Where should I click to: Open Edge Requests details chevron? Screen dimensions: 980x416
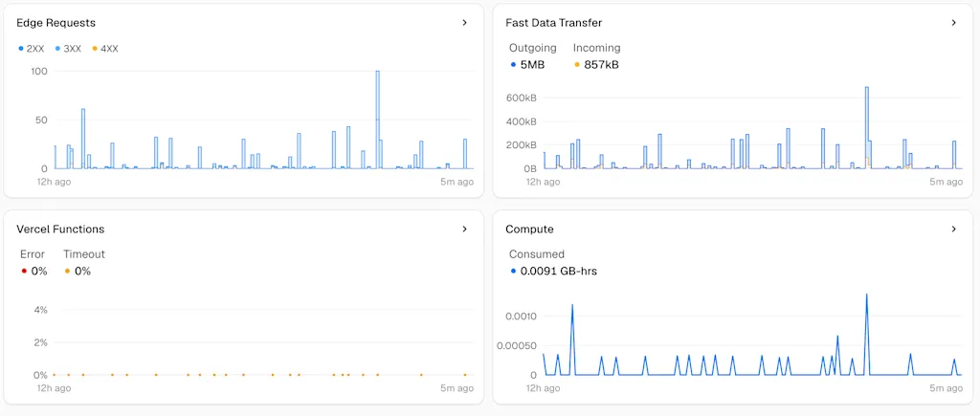[464, 23]
